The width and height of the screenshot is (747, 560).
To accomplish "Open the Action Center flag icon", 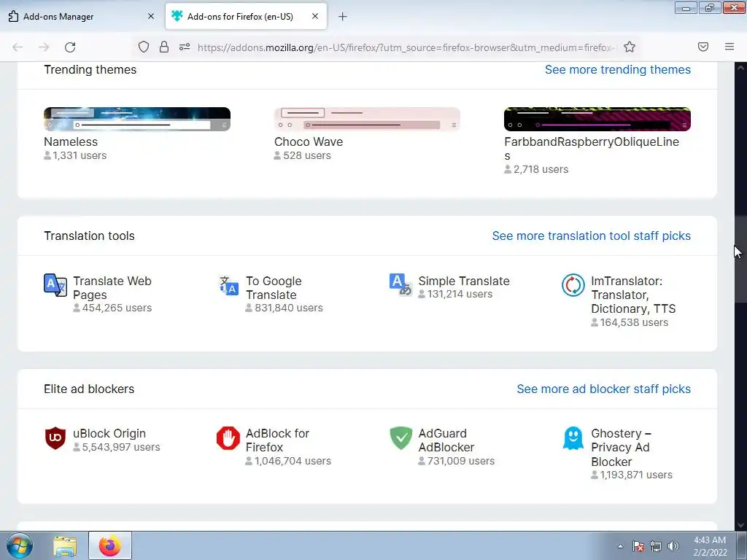I will pos(638,546).
